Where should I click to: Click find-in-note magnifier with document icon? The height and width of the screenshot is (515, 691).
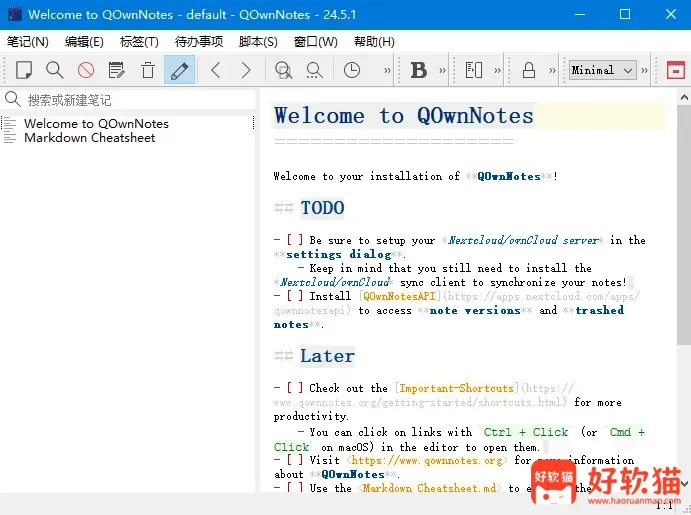283,70
